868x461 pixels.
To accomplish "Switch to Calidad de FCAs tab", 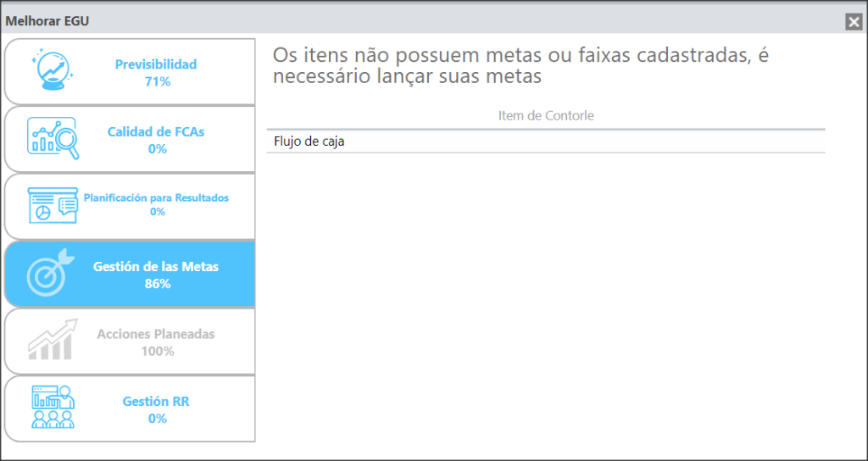I will point(156,131).
